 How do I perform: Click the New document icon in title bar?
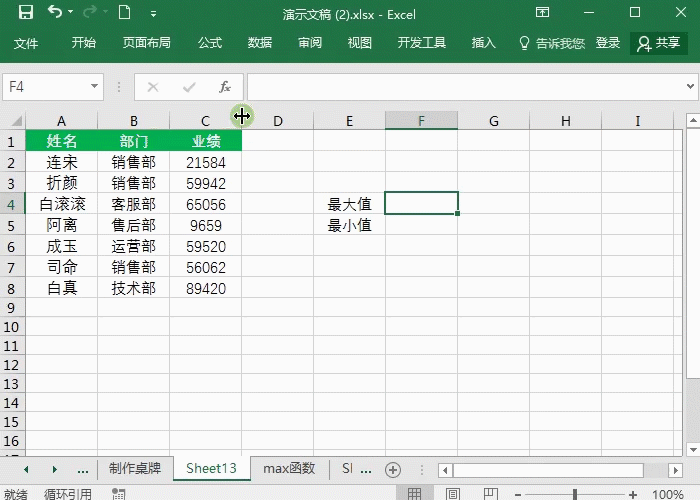[124, 13]
